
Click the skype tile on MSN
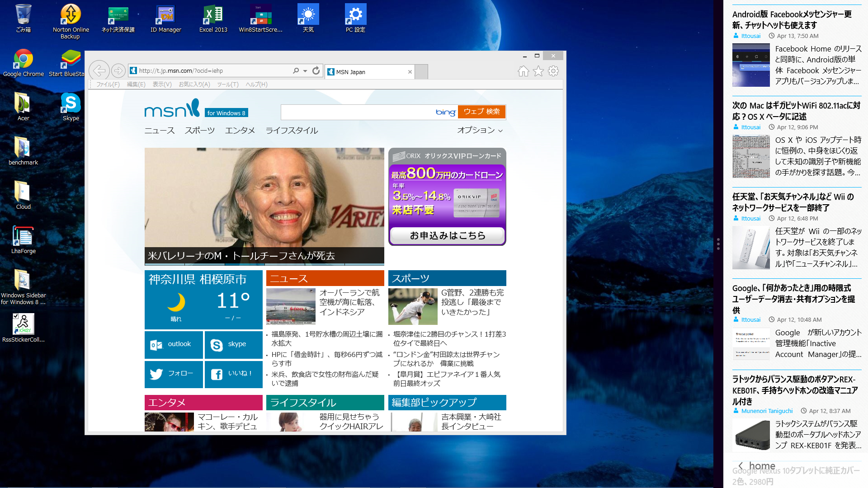coord(233,344)
